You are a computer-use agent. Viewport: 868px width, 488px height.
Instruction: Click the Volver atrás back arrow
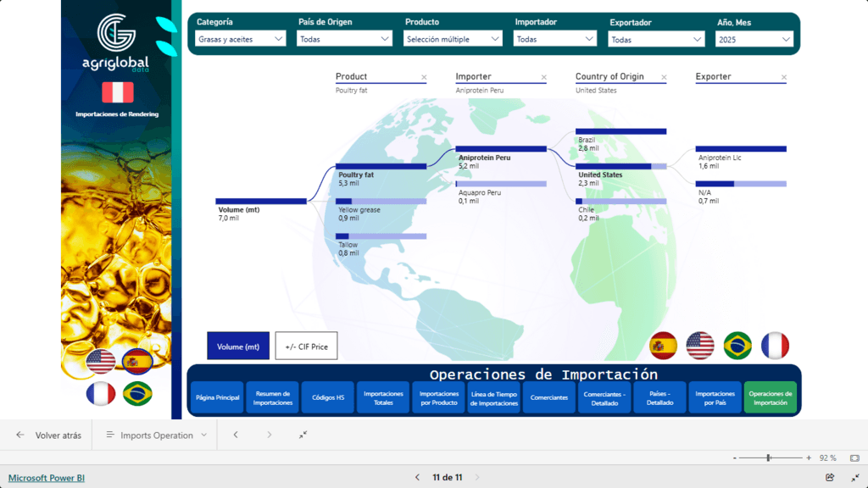click(20, 435)
